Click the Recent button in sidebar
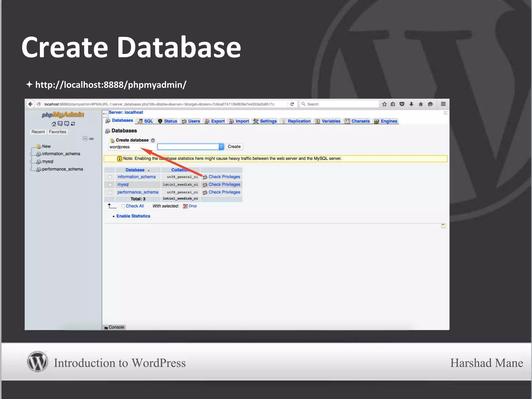The width and height of the screenshot is (532, 399). point(38,132)
